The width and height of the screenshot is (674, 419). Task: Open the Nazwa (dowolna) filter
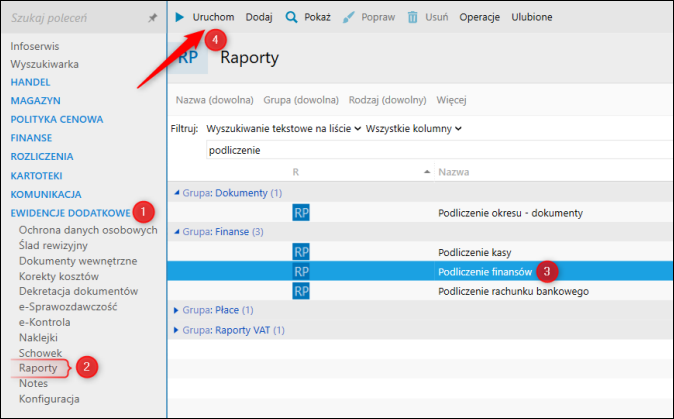[x=214, y=100]
